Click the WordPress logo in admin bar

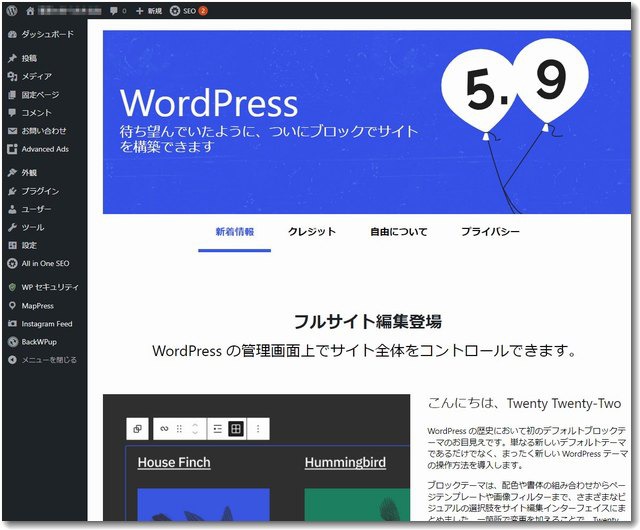(12, 11)
